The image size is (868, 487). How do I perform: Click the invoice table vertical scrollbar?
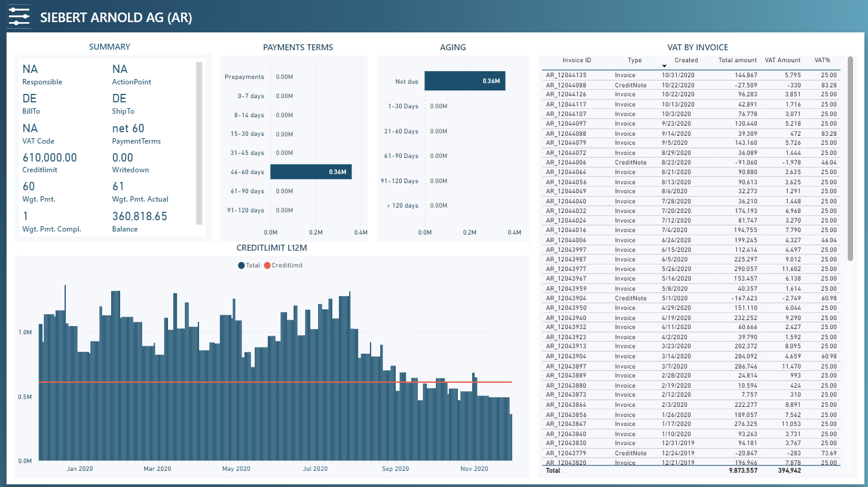click(850, 162)
